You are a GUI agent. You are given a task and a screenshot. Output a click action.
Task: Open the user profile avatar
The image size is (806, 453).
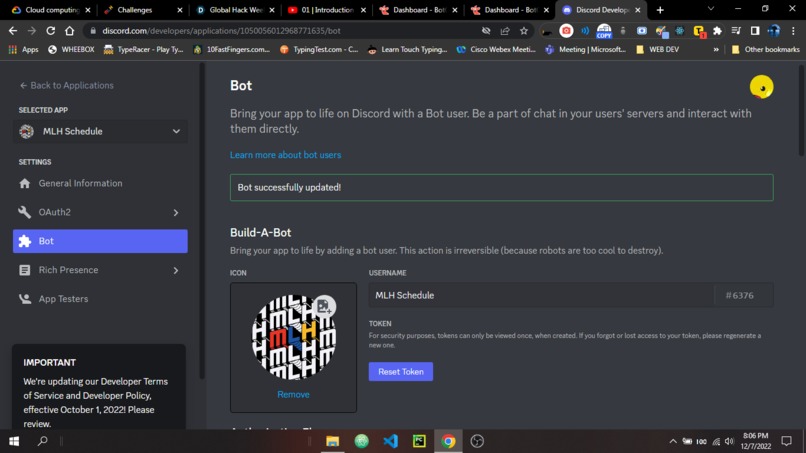tap(761, 87)
